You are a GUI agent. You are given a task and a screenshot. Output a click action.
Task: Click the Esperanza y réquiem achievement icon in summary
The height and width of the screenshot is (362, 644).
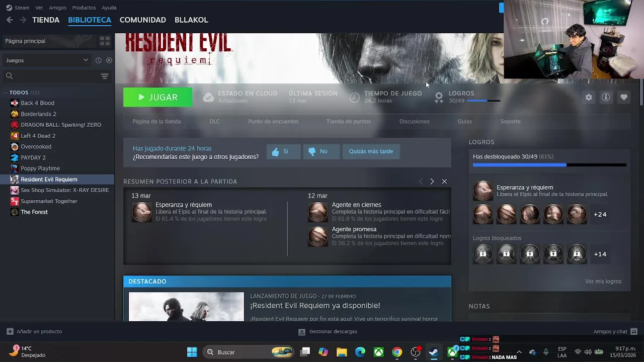point(141,212)
